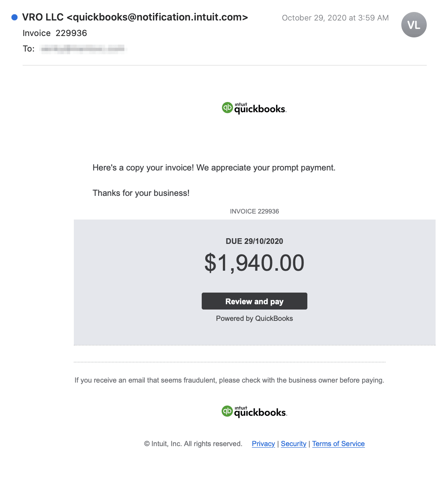
Task: Open the Security link
Action: (x=294, y=444)
